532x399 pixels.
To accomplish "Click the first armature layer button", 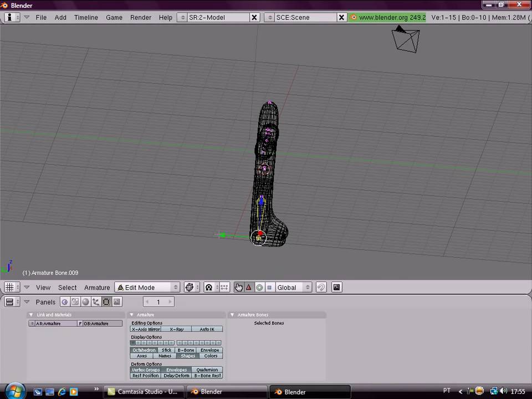I will (x=134, y=343).
